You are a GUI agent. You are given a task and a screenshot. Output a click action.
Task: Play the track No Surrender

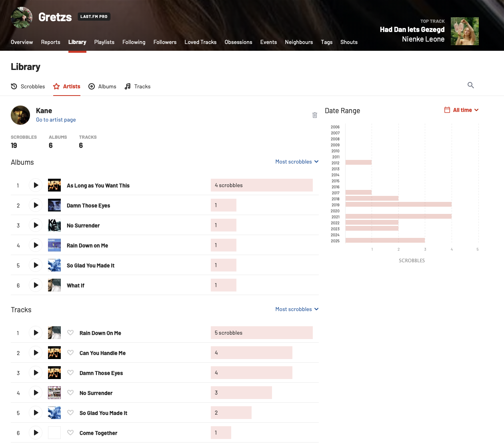point(36,393)
